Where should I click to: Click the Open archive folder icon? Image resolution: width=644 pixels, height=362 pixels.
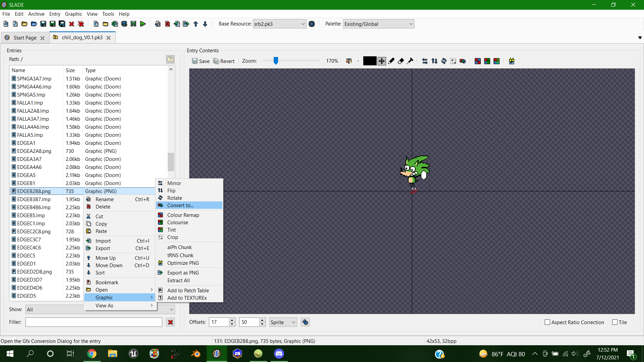24,24
